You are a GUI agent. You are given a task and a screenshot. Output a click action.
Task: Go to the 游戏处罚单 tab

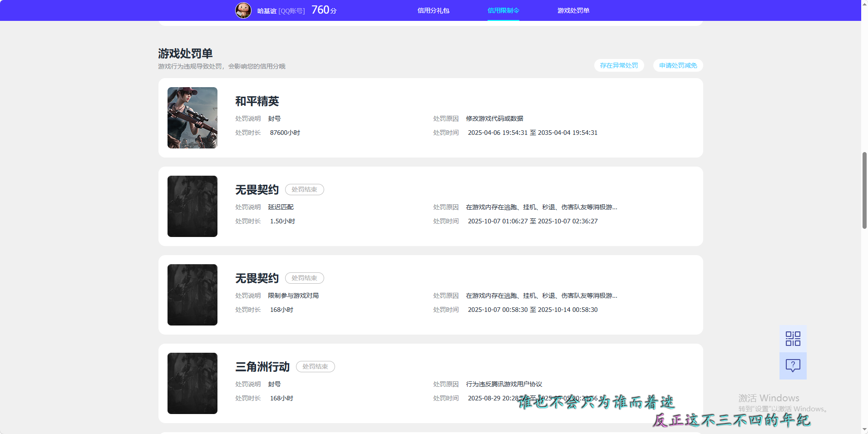click(573, 10)
